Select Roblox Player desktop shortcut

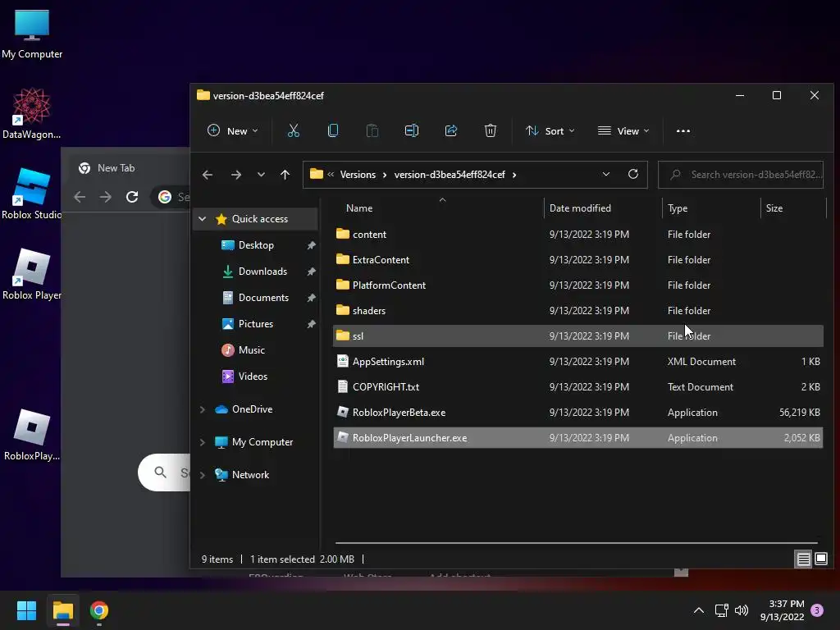[32, 274]
